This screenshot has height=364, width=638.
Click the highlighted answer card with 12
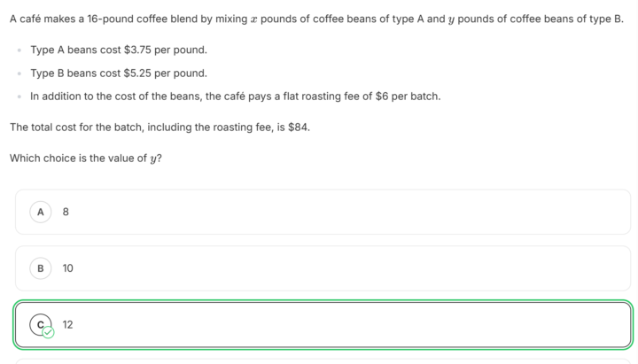click(323, 325)
